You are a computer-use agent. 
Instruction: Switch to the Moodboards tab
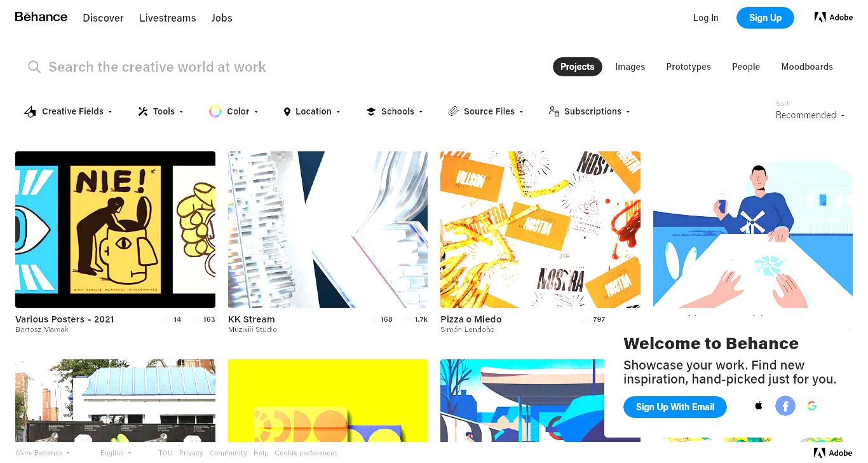(807, 67)
